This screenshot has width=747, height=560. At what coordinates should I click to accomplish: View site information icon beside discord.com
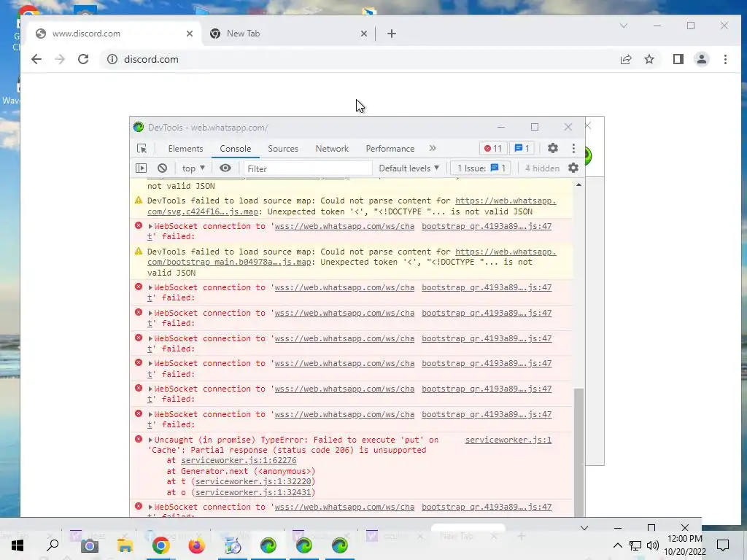coord(112,59)
